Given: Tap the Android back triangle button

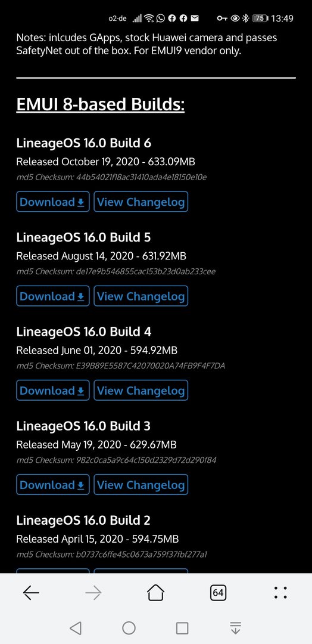Looking at the screenshot, I should (76, 627).
